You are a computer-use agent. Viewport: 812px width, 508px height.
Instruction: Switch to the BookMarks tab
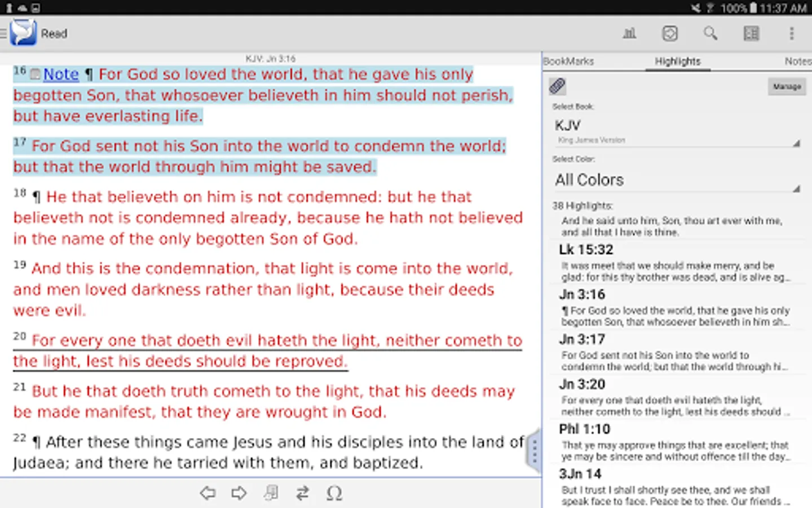[568, 61]
